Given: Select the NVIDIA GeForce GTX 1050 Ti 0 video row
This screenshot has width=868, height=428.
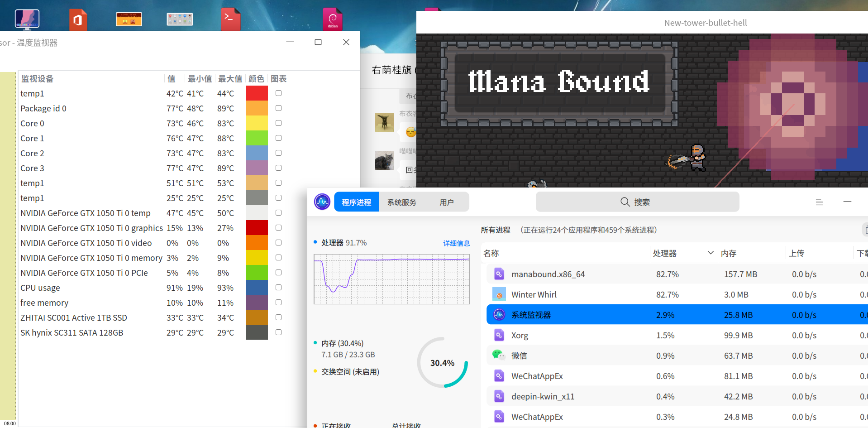Looking at the screenshot, I should [x=152, y=243].
